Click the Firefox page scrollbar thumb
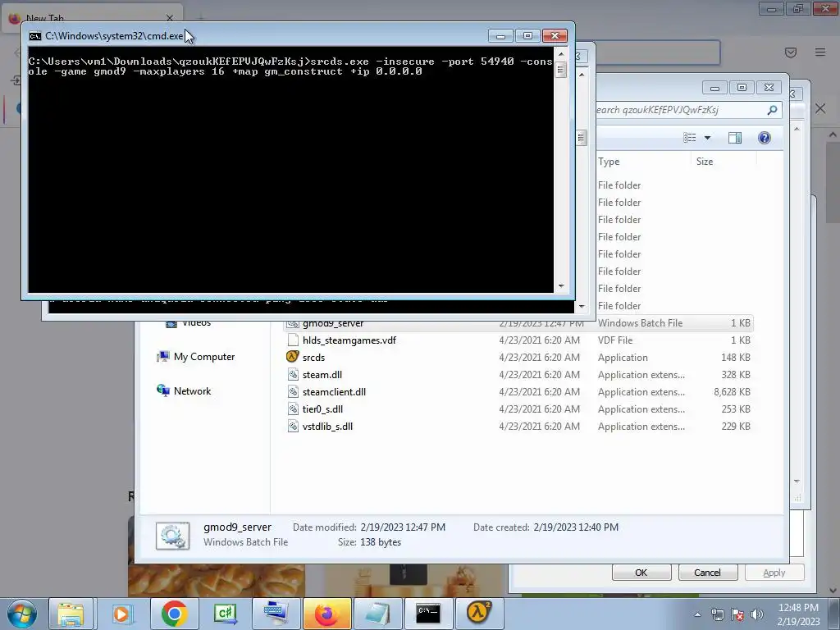 pyautogui.click(x=833, y=182)
